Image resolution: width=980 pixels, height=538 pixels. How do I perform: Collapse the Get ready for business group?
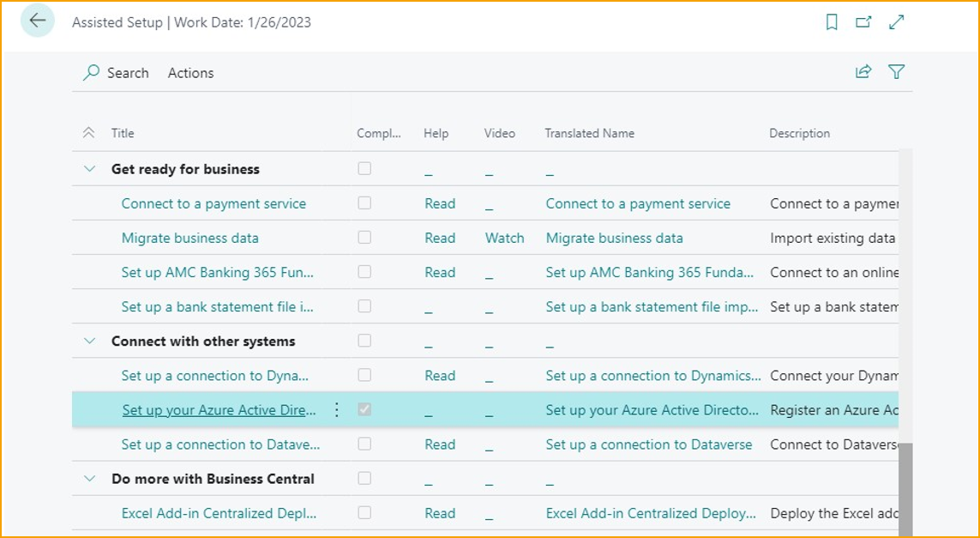(x=90, y=169)
